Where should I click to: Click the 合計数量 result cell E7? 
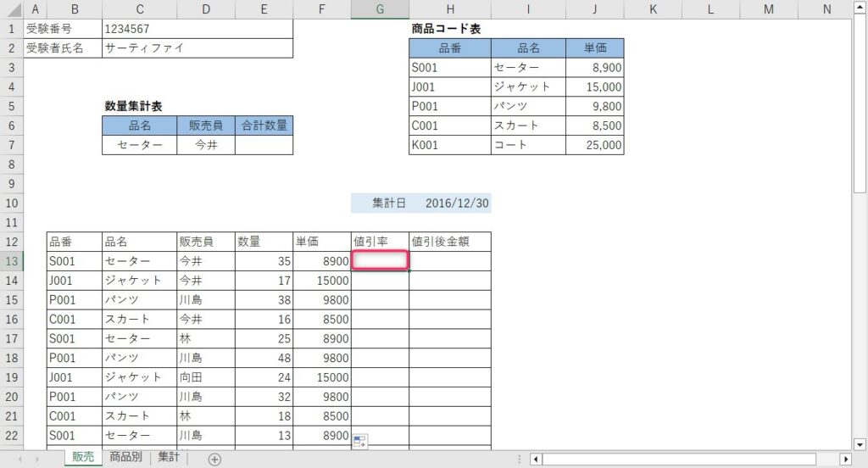pos(264,145)
